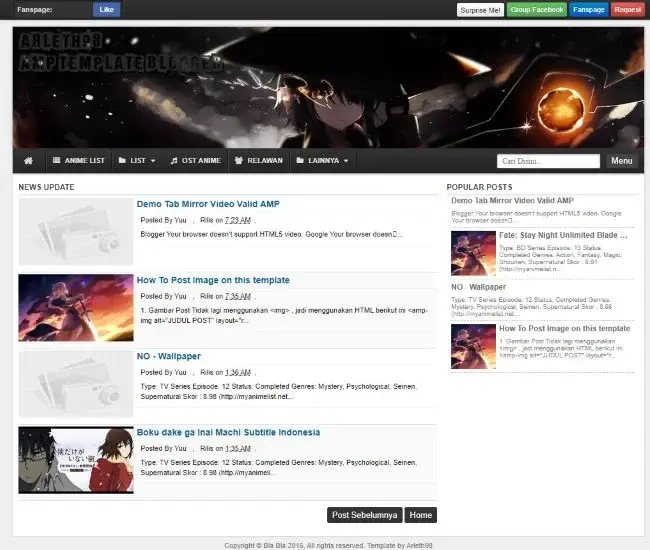This screenshot has height=550, width=650.
Task: Open NO - Wallpaper news title
Action: click(169, 356)
